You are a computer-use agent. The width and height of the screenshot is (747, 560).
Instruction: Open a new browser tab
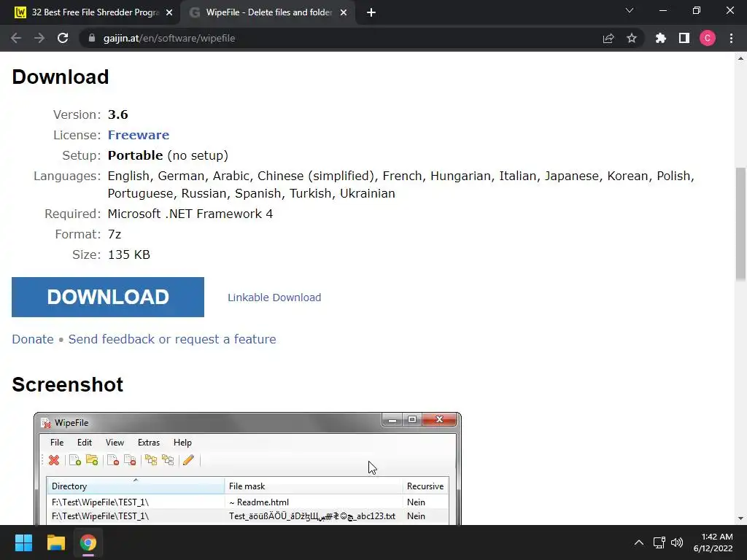(x=371, y=12)
